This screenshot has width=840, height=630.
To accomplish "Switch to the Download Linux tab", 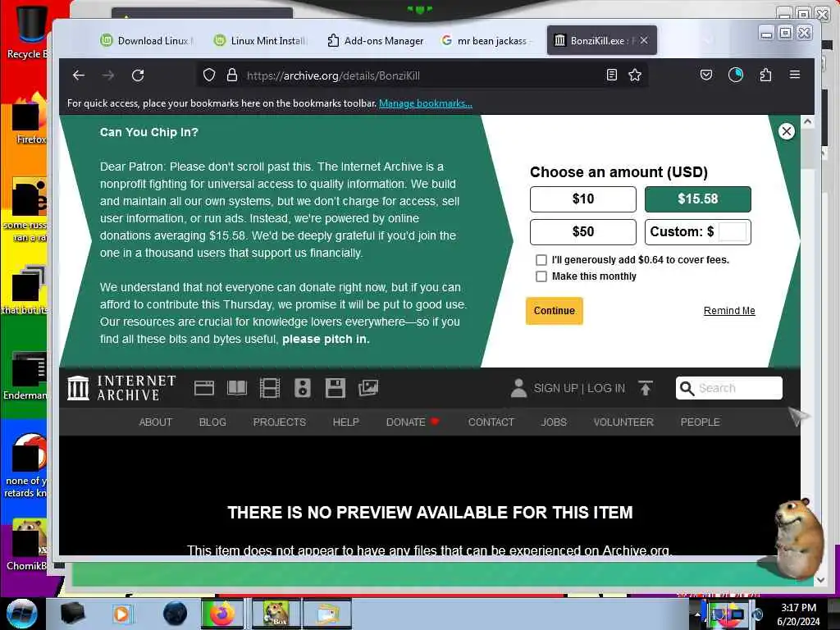I will [148, 41].
